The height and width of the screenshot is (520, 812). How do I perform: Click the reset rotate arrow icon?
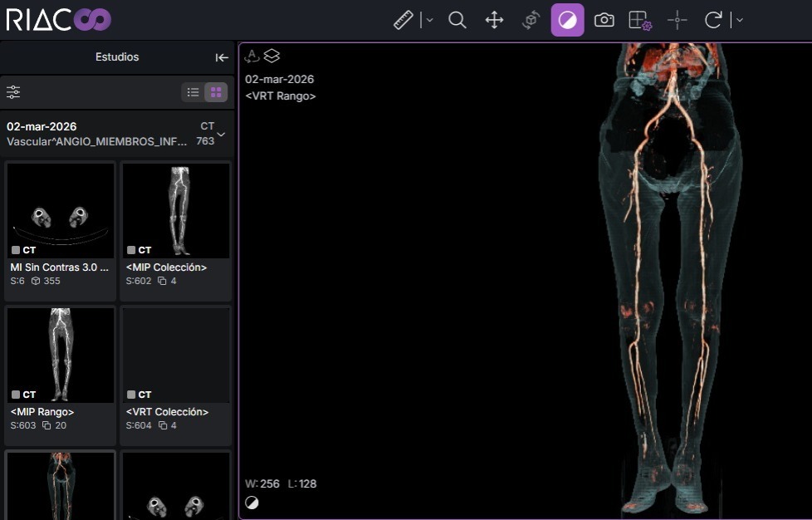pyautogui.click(x=713, y=20)
